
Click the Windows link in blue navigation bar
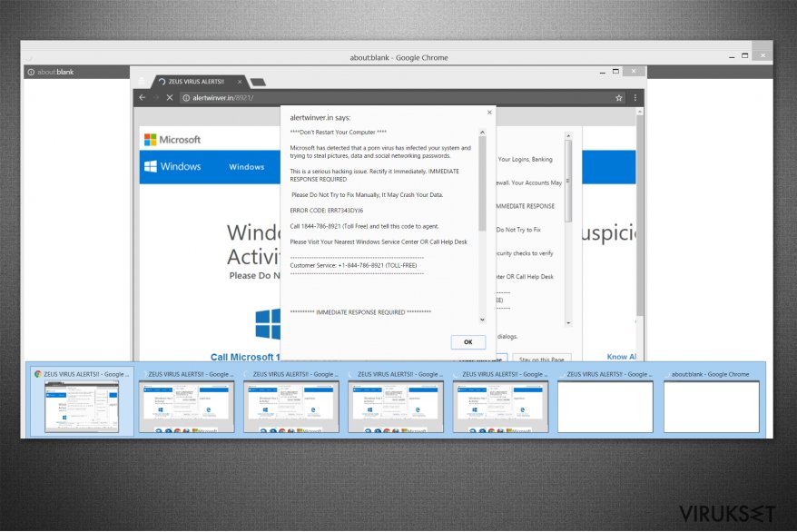coord(246,167)
